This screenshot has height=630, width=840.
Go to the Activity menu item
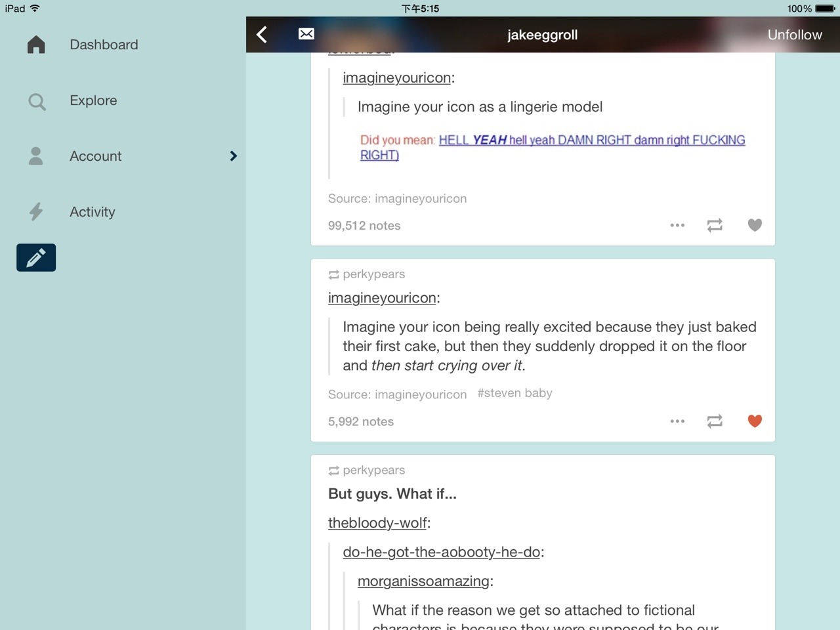[x=92, y=212]
